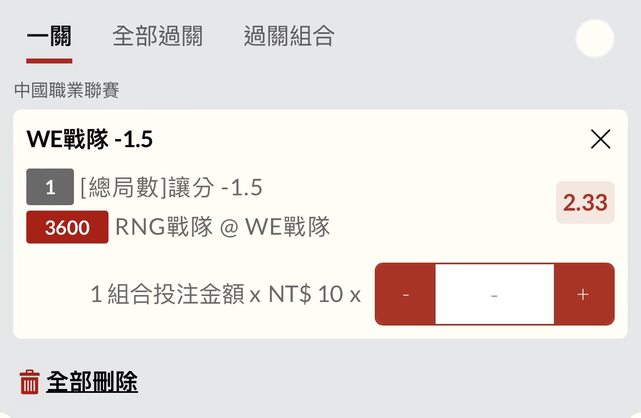
Task: Decrease bet amount with the minus button
Action: 405,294
